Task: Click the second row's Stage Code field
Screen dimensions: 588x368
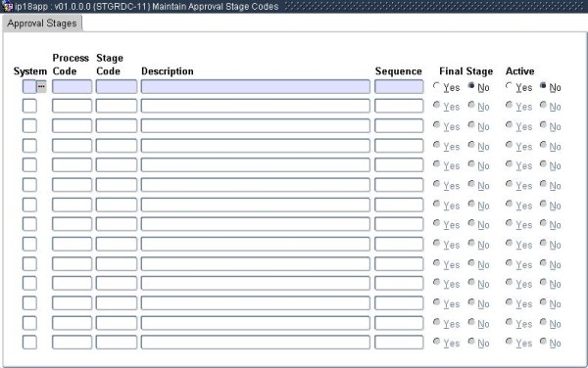Action: tap(117, 106)
